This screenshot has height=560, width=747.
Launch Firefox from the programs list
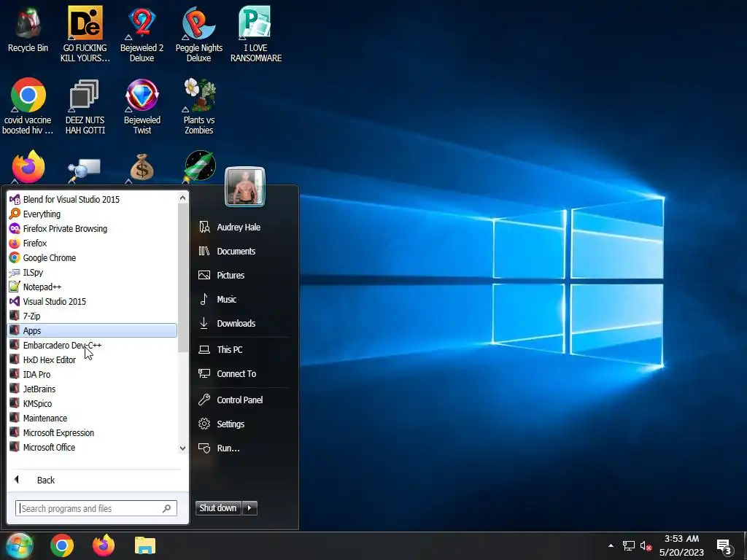click(x=93, y=243)
